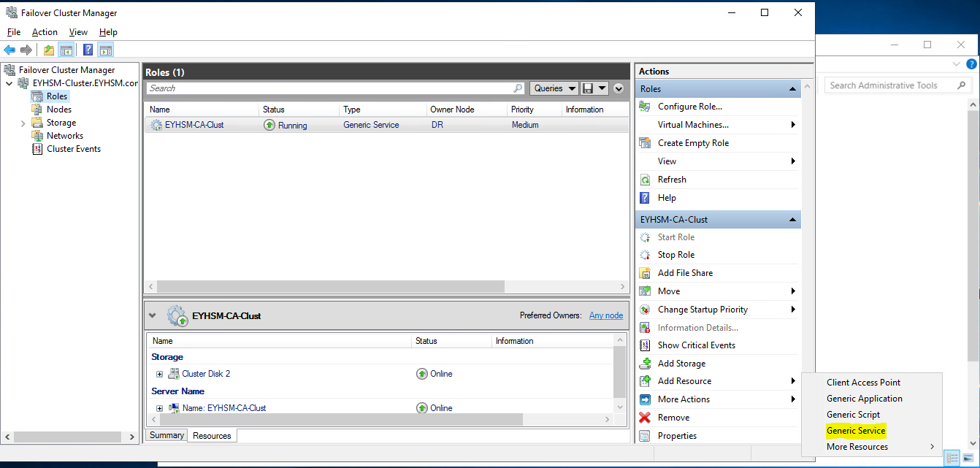Viewport: 980px width, 468px height.
Task: Open the File menu
Action: 14,32
